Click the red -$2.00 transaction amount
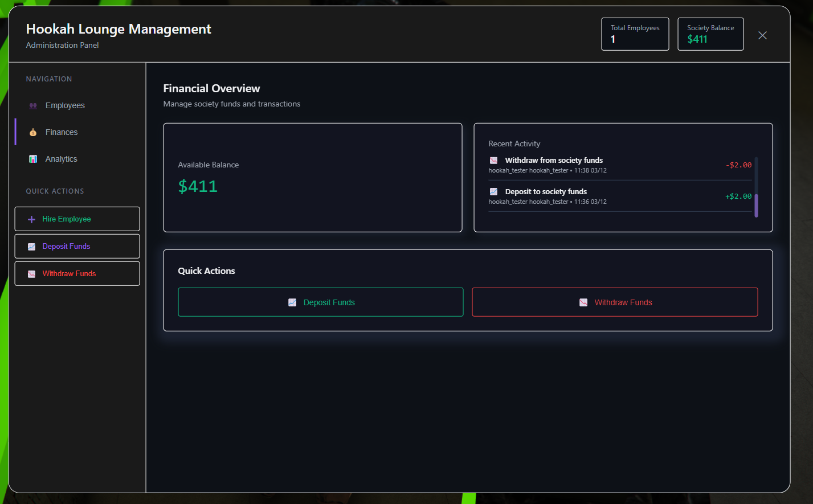The width and height of the screenshot is (813, 504). pyautogui.click(x=738, y=165)
